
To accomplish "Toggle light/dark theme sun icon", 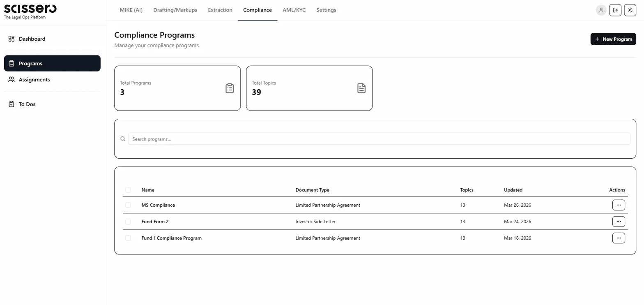I will (630, 10).
